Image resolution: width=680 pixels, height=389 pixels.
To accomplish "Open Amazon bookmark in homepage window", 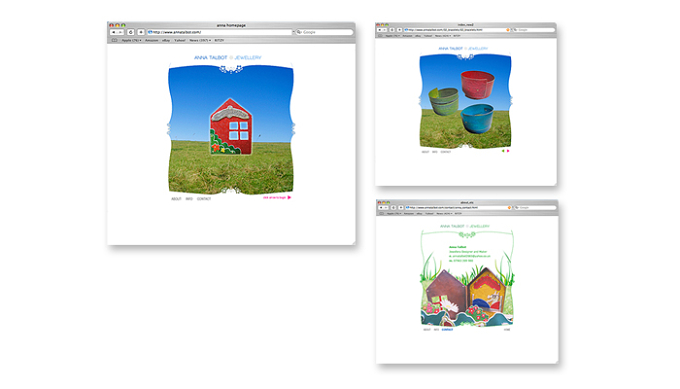I will click(x=151, y=40).
